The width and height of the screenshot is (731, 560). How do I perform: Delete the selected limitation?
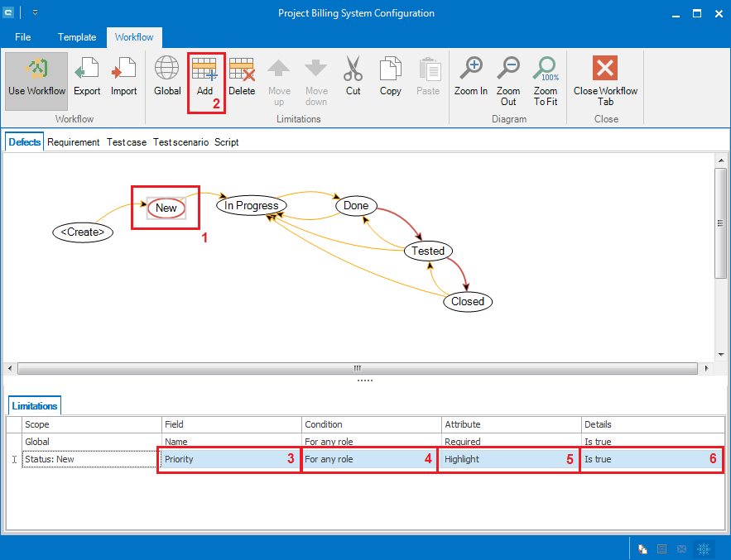[x=242, y=77]
